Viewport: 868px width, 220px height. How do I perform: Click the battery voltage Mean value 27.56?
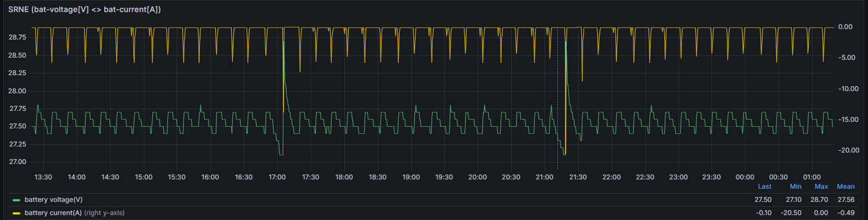tap(846, 200)
